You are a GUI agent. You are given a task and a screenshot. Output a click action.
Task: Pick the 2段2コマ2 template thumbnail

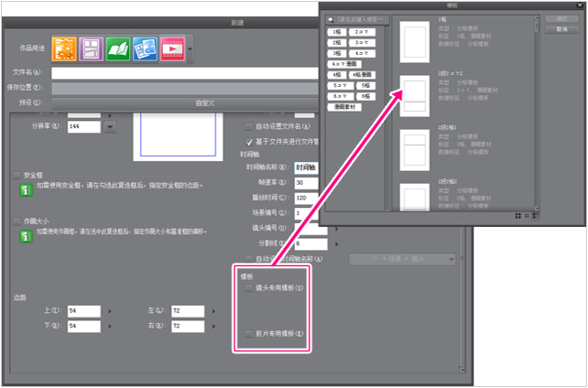pyautogui.click(x=414, y=96)
